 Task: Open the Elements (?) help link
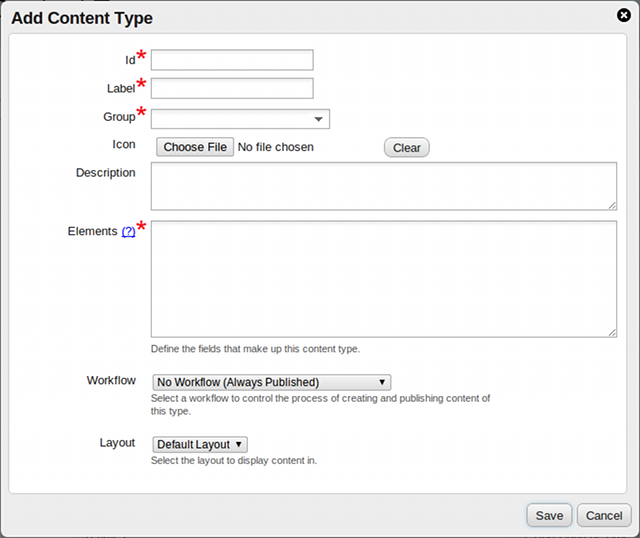[128, 231]
